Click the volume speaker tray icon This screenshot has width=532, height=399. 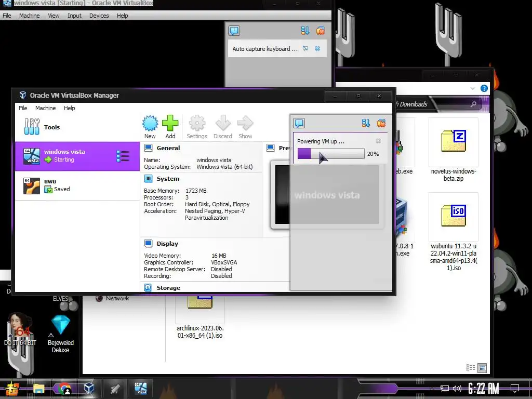click(457, 389)
